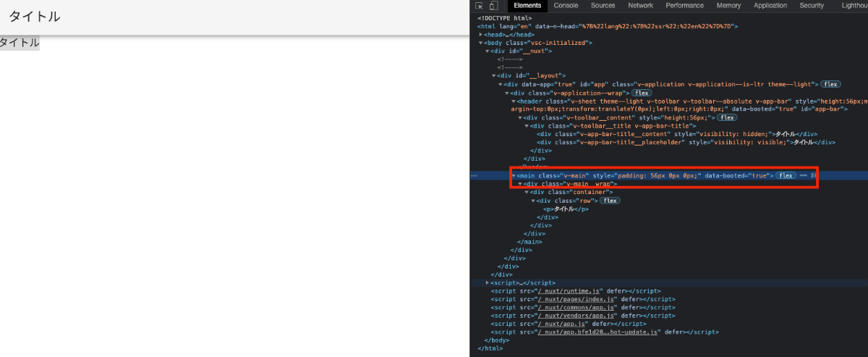The image size is (868, 357).
Task: Open the Performance tab
Action: (x=684, y=6)
